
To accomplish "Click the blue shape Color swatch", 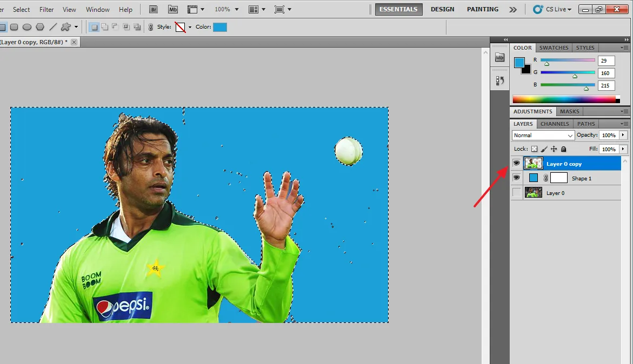I will pyautogui.click(x=220, y=27).
